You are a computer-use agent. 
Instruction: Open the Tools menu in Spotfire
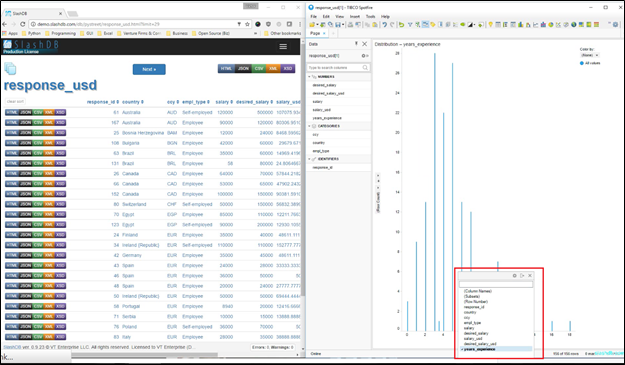[370, 16]
